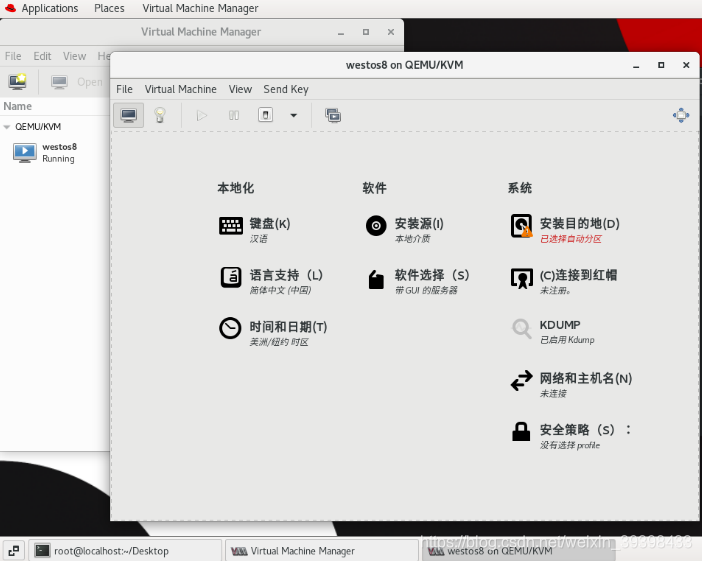Click the KDUMP magnifier icon
702x561 pixels.
pyautogui.click(x=522, y=329)
